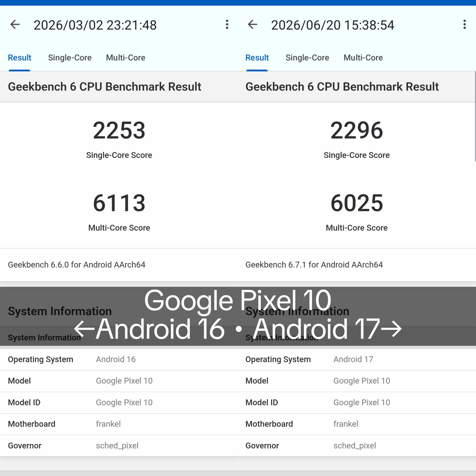
Task: Open overflow menu of 2026/06/20 result
Action: (464, 25)
